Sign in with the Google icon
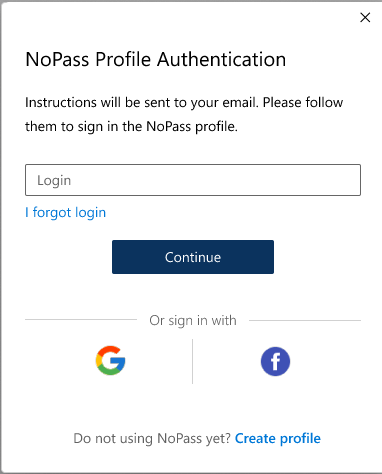 (110, 361)
